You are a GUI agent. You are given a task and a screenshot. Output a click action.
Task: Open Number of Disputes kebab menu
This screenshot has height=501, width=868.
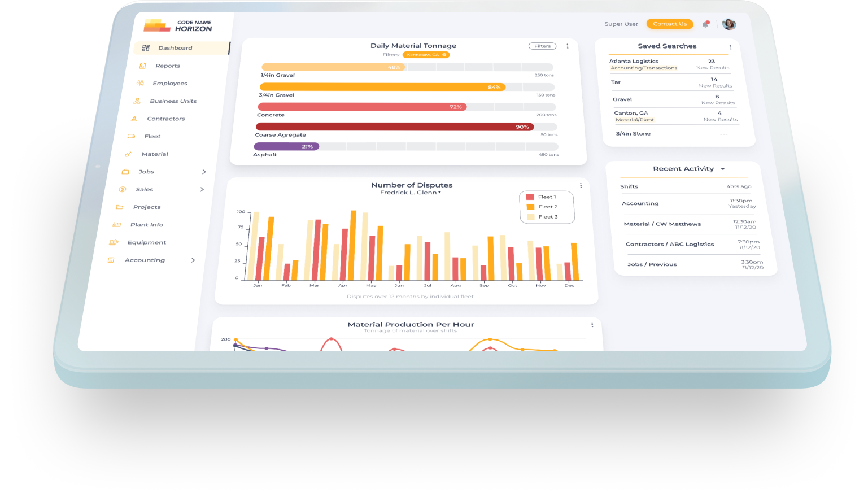[581, 186]
